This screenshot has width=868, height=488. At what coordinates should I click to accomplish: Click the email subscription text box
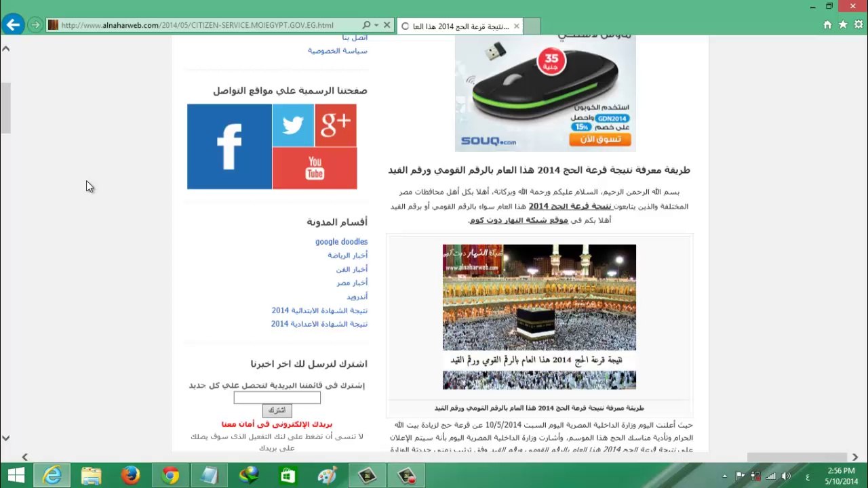tap(277, 398)
